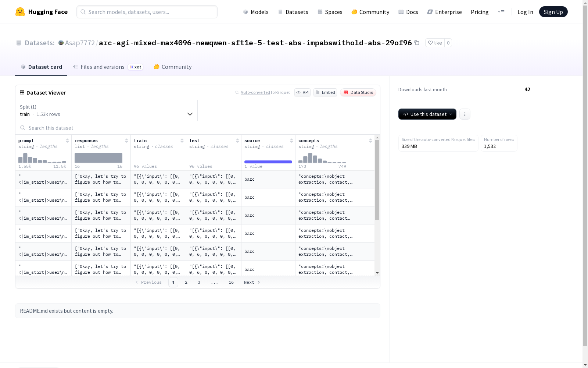This screenshot has height=368, width=588.
Task: Select page 1 in pagination
Action: 173,282
